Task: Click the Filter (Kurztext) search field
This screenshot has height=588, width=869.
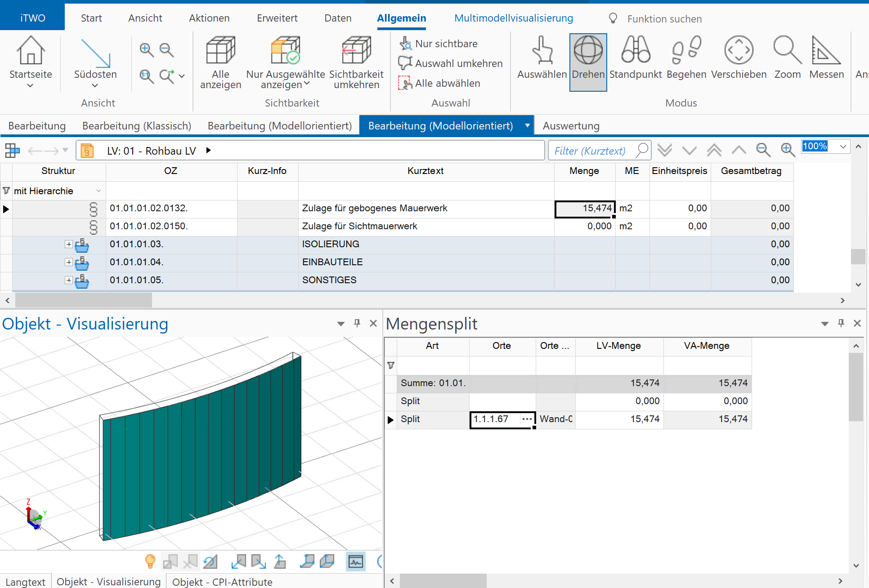Action: click(x=590, y=151)
